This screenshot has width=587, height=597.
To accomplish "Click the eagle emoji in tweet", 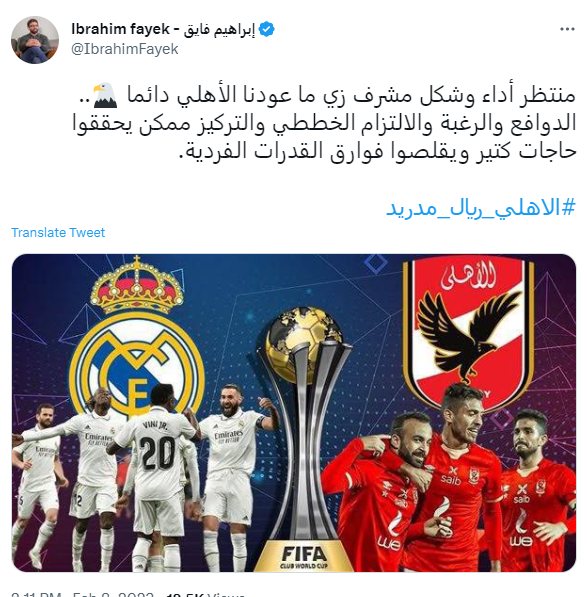I will (x=105, y=95).
